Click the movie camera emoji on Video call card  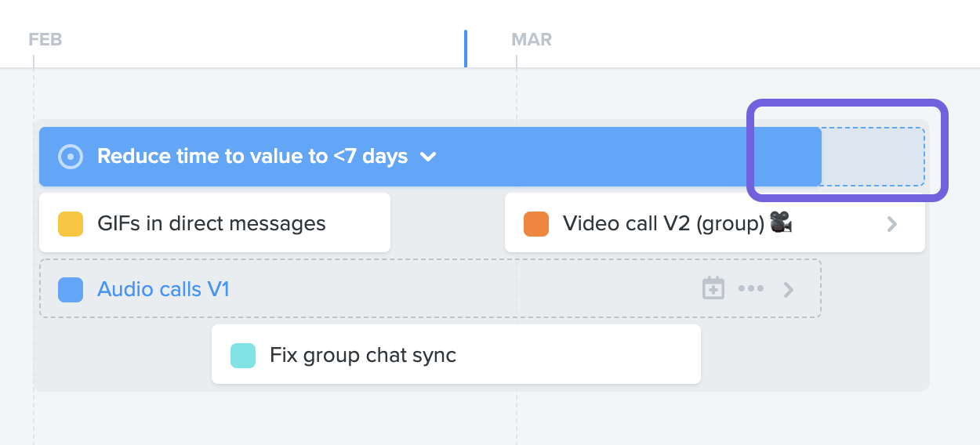tap(781, 223)
